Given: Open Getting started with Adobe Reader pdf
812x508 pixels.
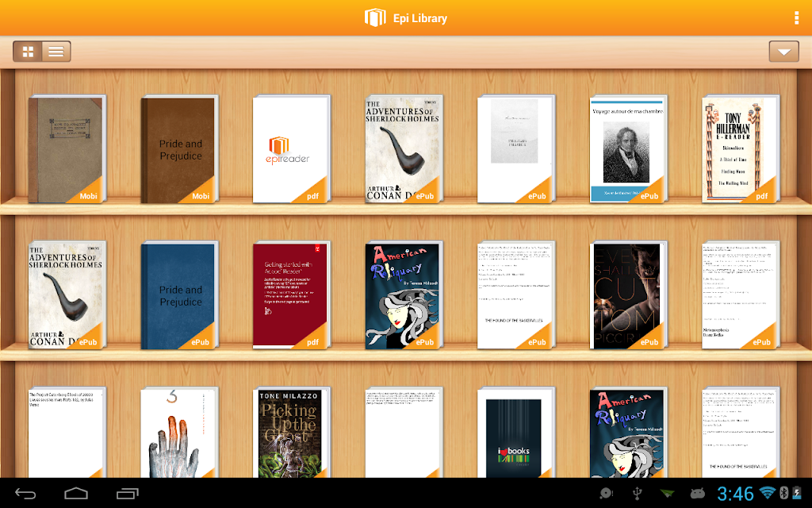Looking at the screenshot, I should point(291,295).
